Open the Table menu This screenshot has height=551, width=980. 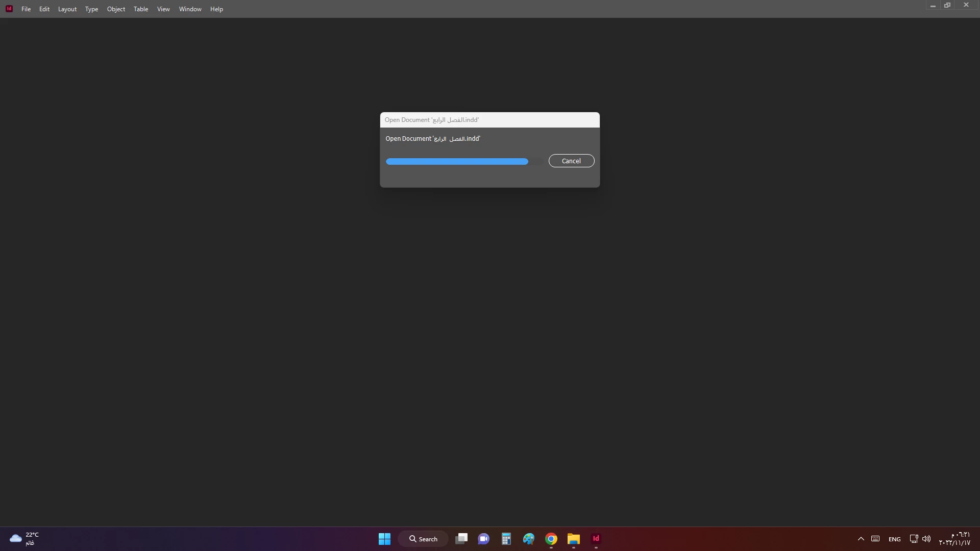coord(141,9)
